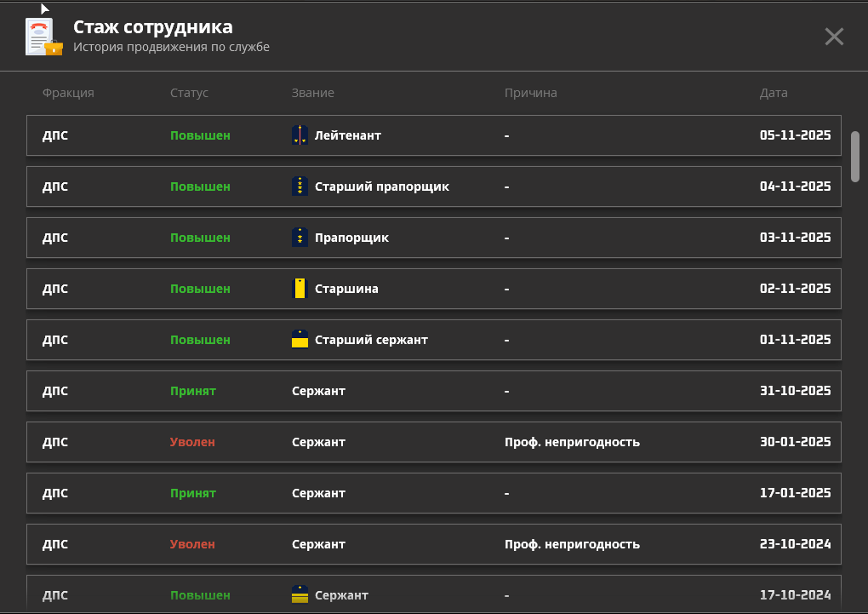Screen dimensions: 868x614
Task: Click the Дата column header
Action: pos(774,93)
